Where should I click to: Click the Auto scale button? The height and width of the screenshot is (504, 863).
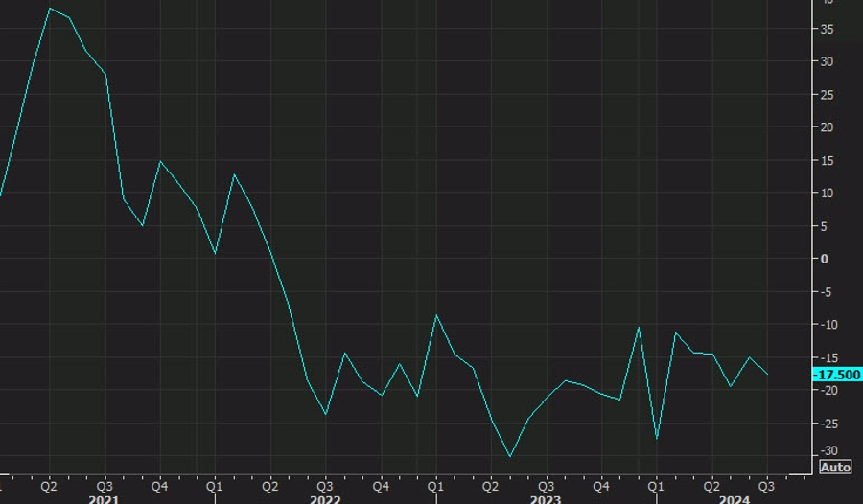(835, 468)
